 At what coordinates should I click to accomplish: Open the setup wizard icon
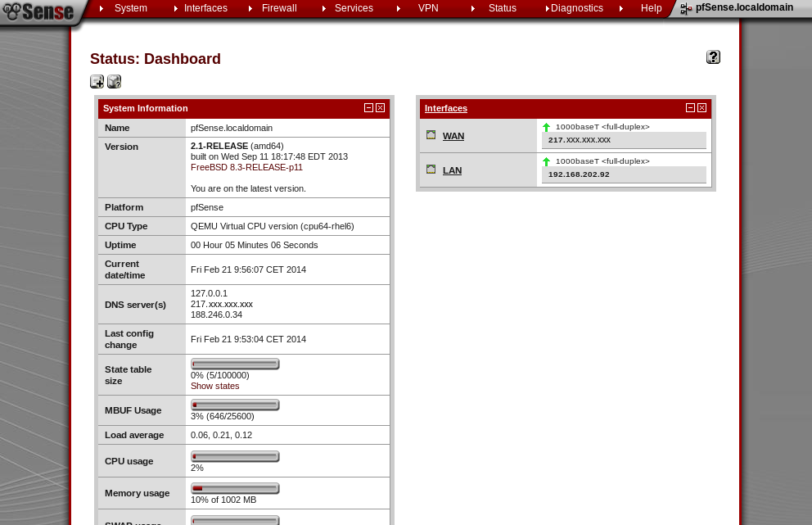tap(114, 81)
